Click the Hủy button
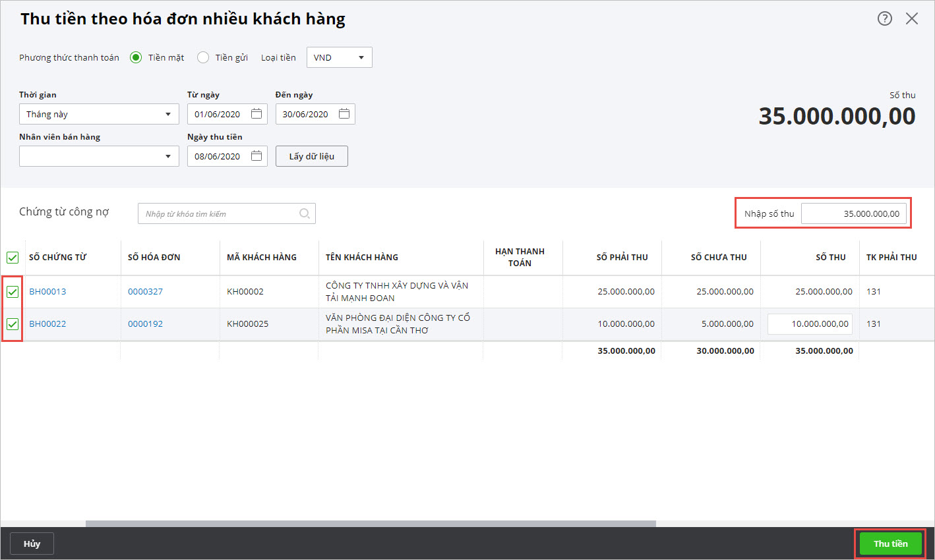This screenshot has height=560, width=935. pos(32,544)
